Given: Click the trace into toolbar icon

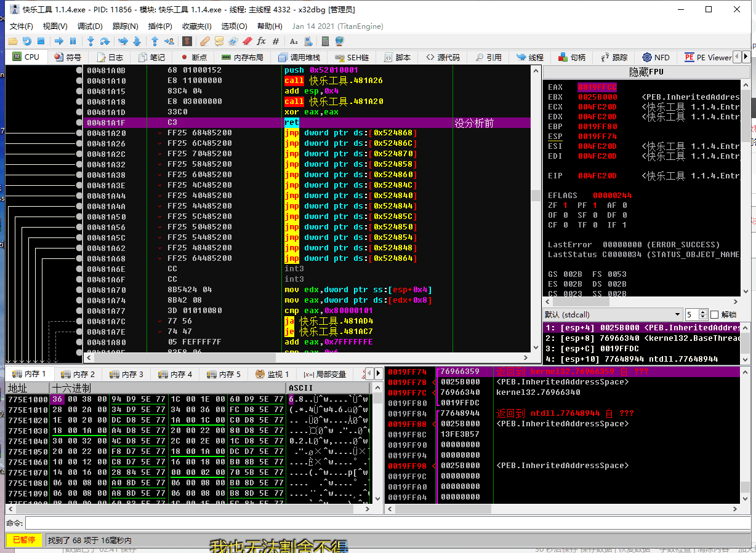Looking at the screenshot, I should coord(123,41).
